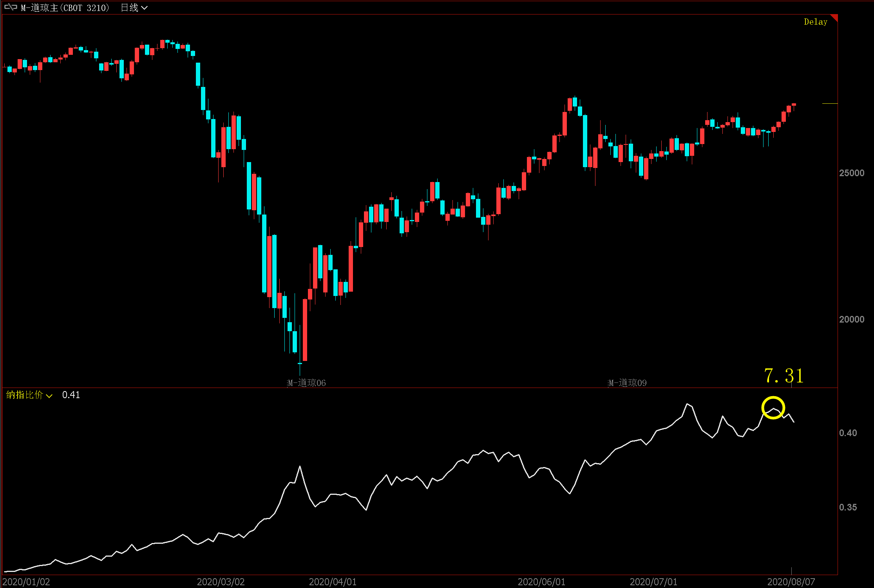Open the 日线 period dropdown
Image resolution: width=874 pixels, height=588 pixels.
point(134,8)
